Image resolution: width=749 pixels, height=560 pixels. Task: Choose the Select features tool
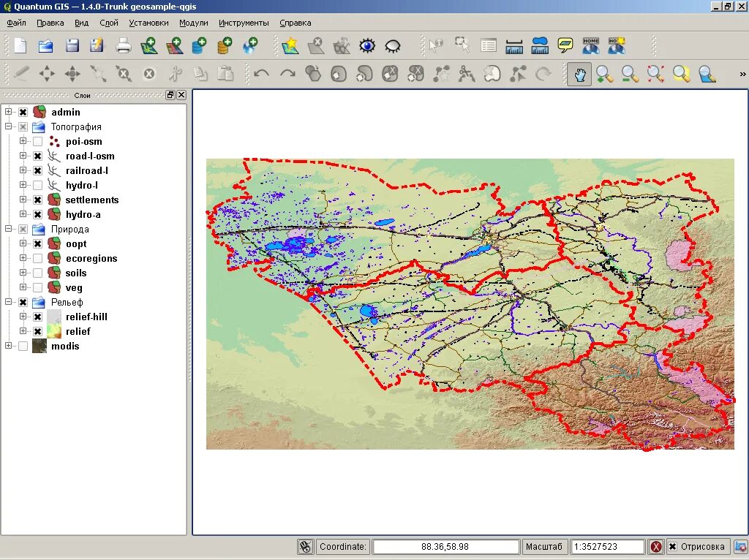click(x=462, y=46)
